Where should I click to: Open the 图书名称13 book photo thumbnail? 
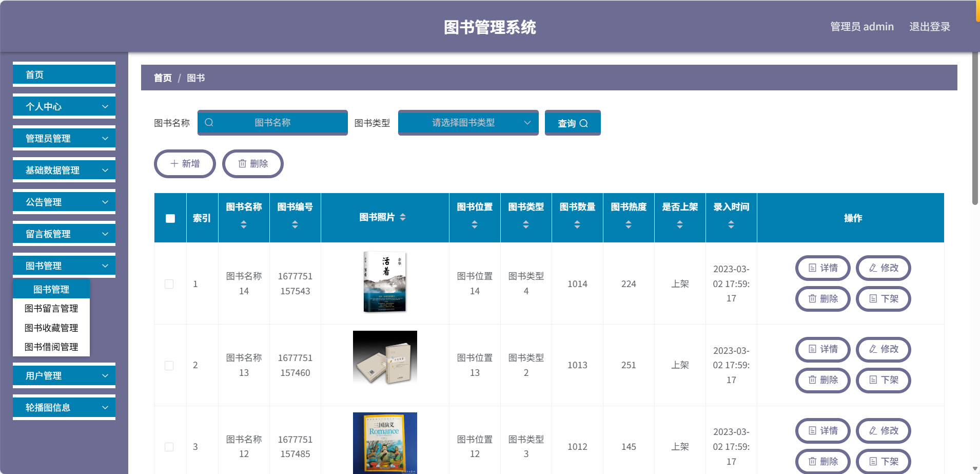click(x=385, y=357)
